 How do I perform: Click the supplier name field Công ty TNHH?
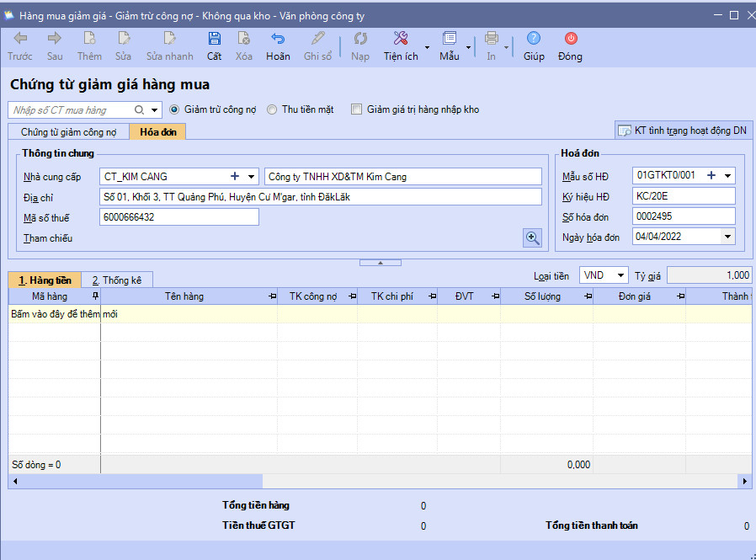click(x=403, y=177)
